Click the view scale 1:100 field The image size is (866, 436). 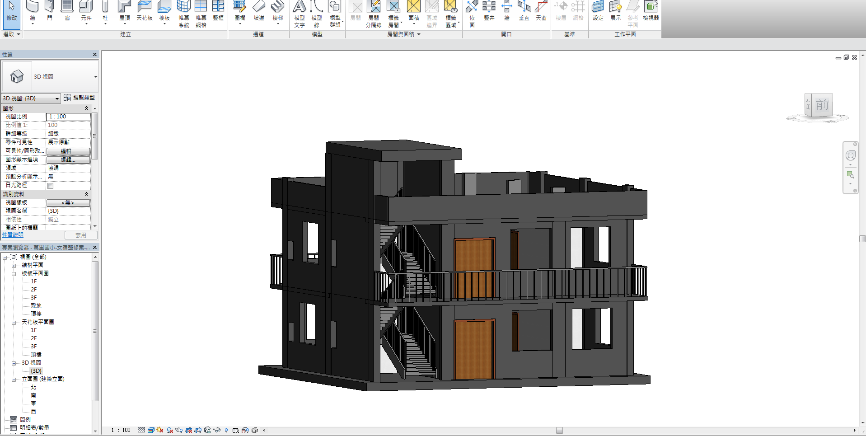[68, 117]
